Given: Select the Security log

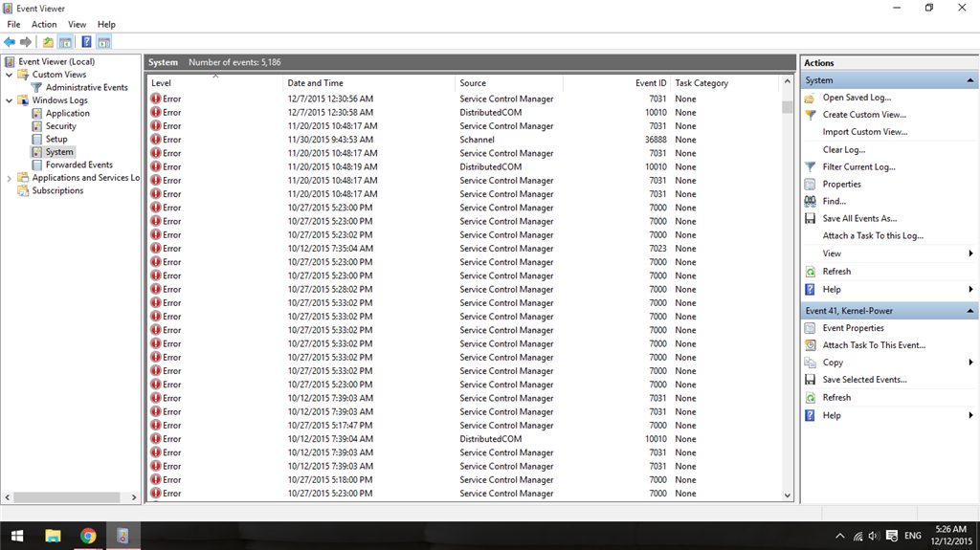Looking at the screenshot, I should (60, 126).
